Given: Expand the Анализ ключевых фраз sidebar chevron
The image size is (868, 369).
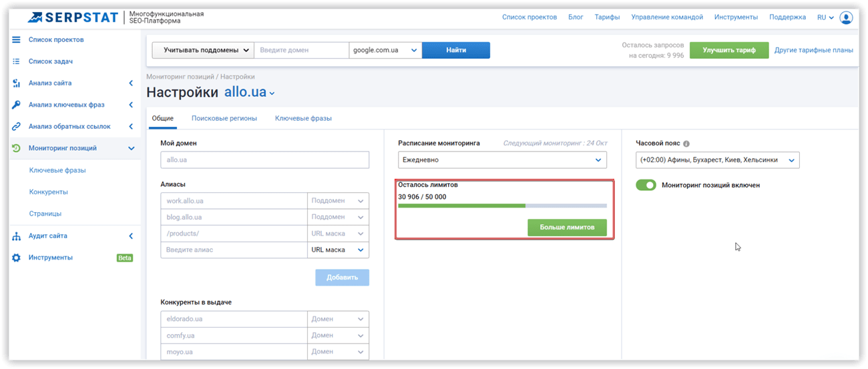Looking at the screenshot, I should point(131,105).
